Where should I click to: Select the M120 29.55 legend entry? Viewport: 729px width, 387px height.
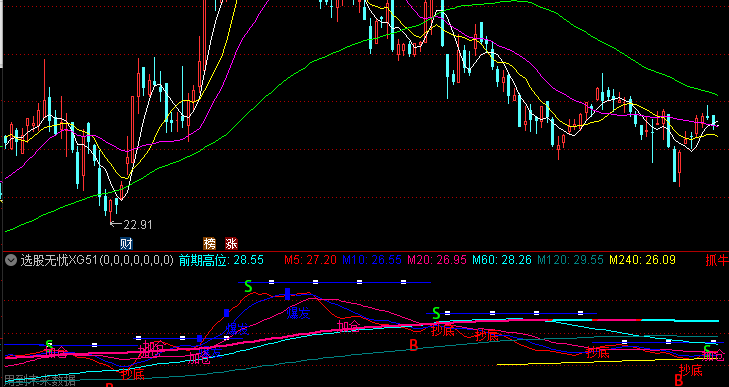pos(570,260)
